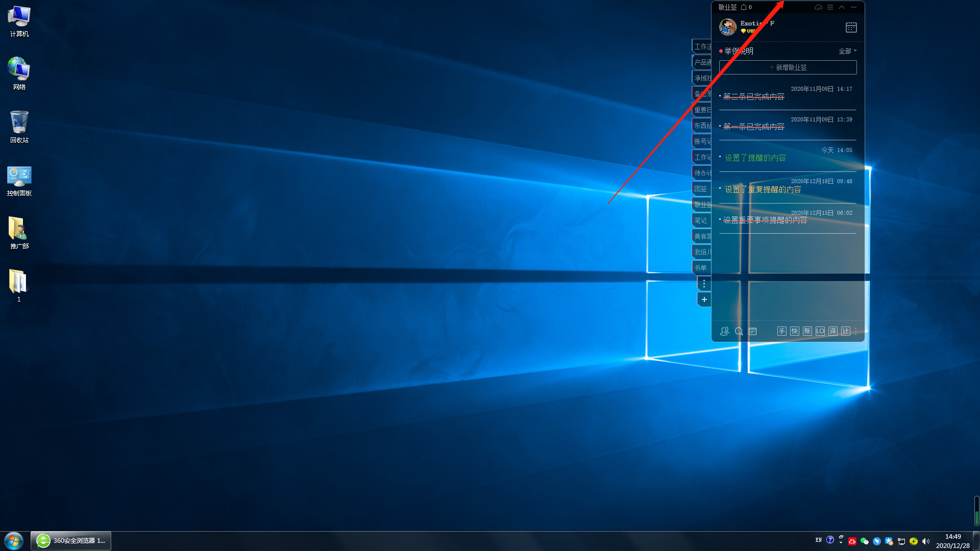
Task: Click the LO tool icon
Action: point(820,331)
